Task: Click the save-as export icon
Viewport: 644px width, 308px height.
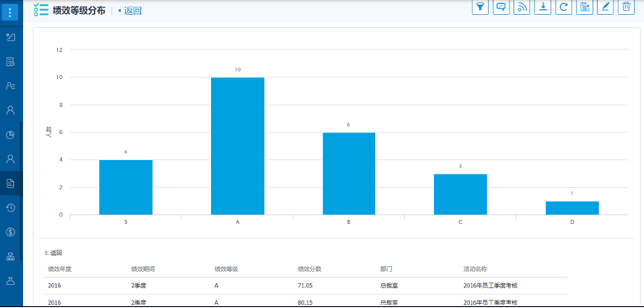Action: click(x=585, y=7)
